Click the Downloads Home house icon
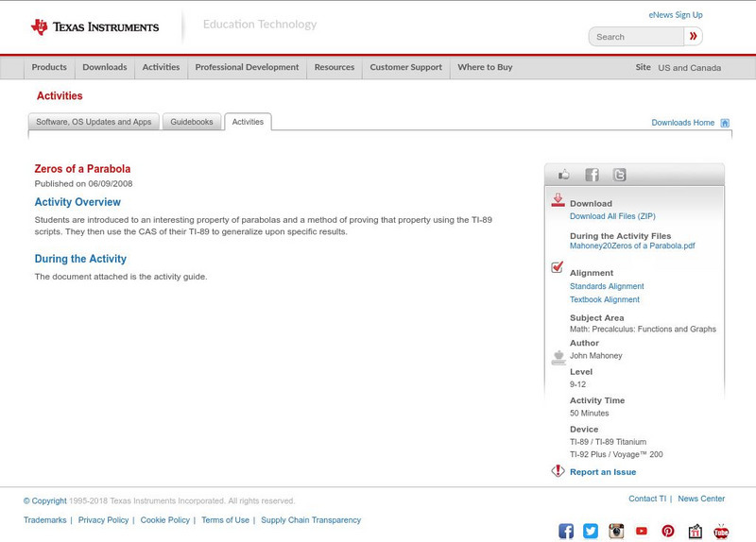The image size is (756, 542). pos(725,123)
